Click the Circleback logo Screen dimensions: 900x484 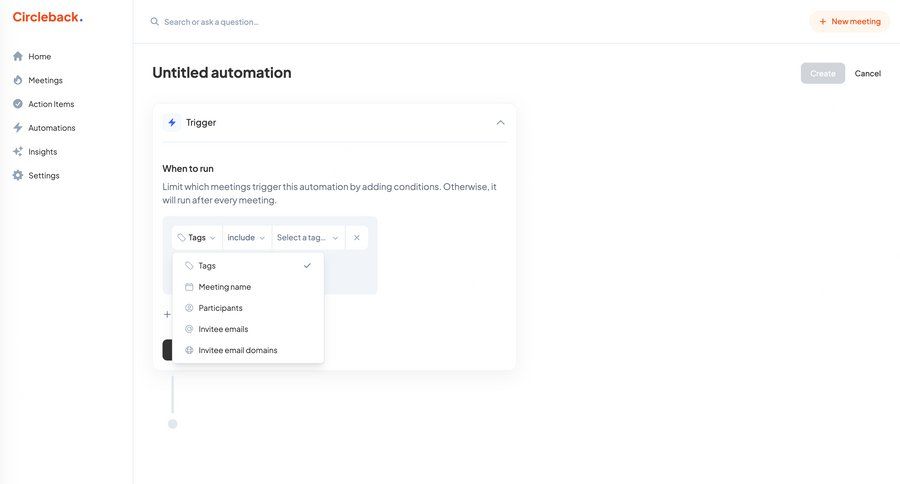pyautogui.click(x=47, y=17)
